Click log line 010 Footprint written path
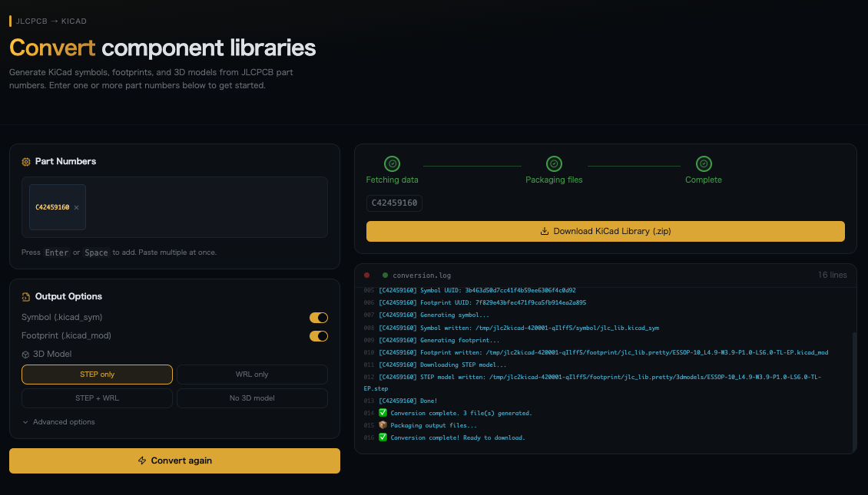 tap(604, 352)
